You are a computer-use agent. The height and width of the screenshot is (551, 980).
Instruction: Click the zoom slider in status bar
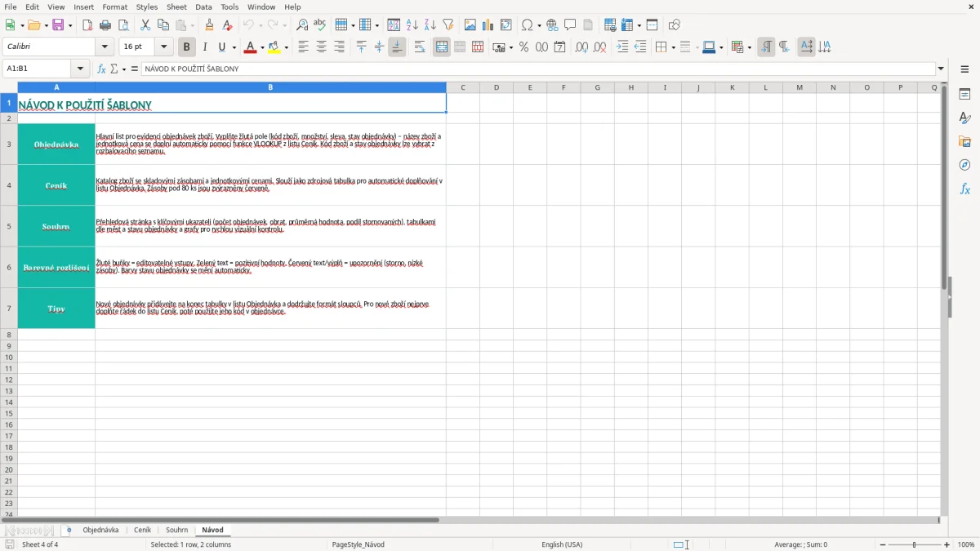coord(915,544)
